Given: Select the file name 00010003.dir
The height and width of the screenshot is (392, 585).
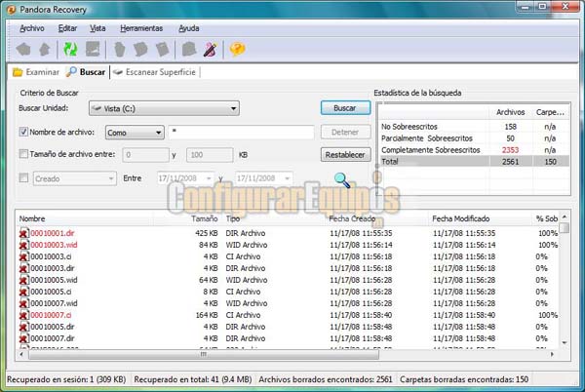Looking at the screenshot, I should pyautogui.click(x=53, y=268).
